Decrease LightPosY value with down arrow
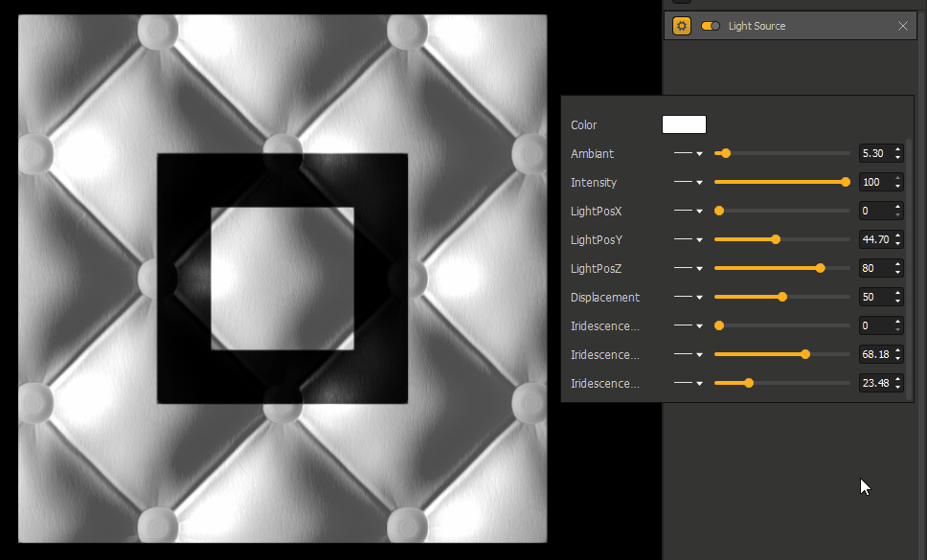This screenshot has width=927, height=560. coord(897,244)
